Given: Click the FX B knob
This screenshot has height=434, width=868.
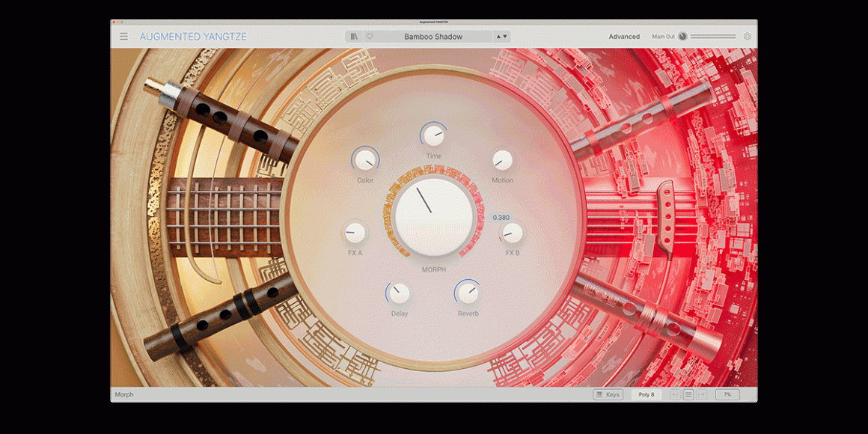Looking at the screenshot, I should (512, 233).
